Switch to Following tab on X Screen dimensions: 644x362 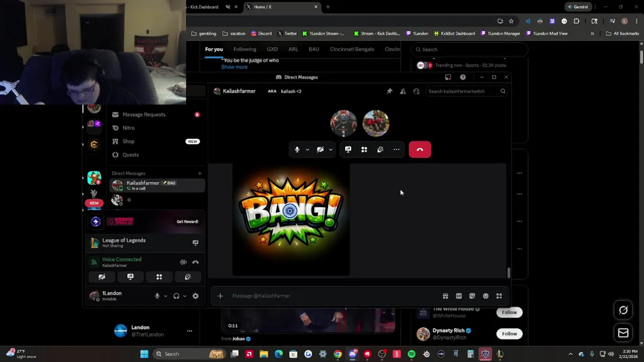[245, 49]
